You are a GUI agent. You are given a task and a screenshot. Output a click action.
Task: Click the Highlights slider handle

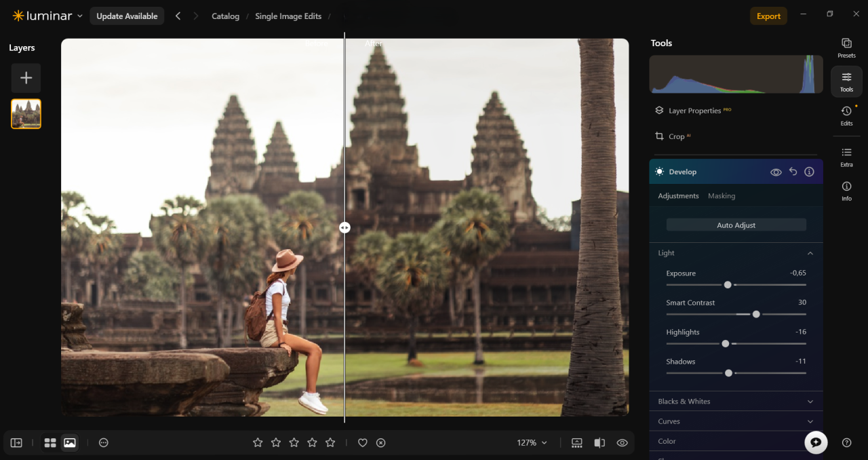(x=725, y=344)
